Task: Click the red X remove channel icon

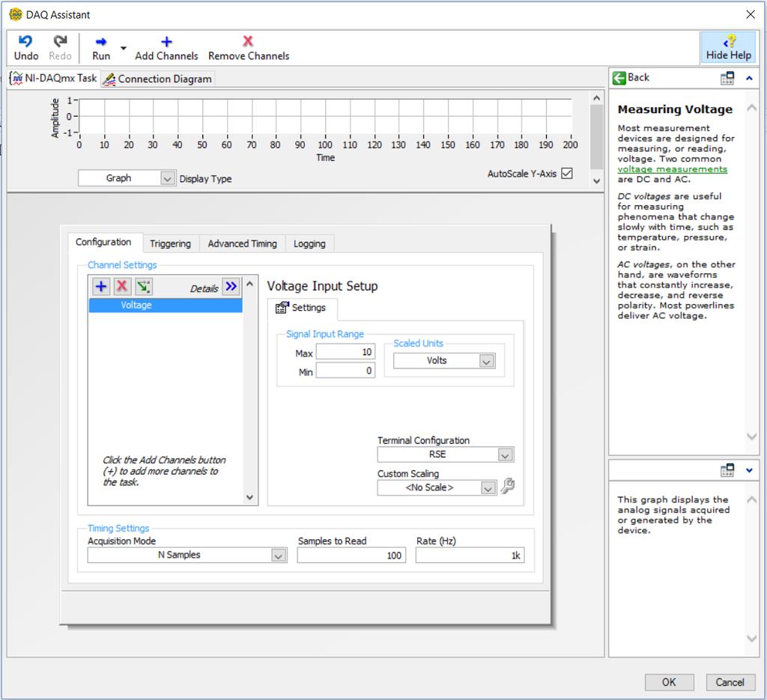Action: point(122,286)
